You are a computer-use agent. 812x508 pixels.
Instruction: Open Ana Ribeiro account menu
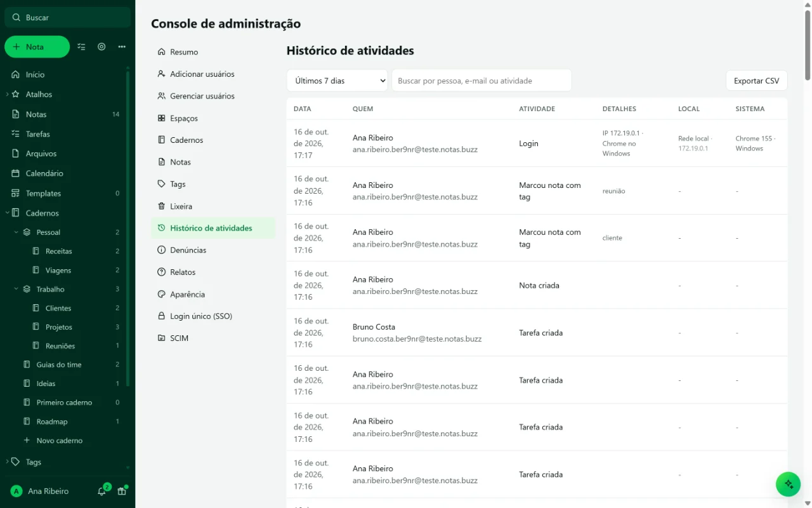tap(40, 491)
